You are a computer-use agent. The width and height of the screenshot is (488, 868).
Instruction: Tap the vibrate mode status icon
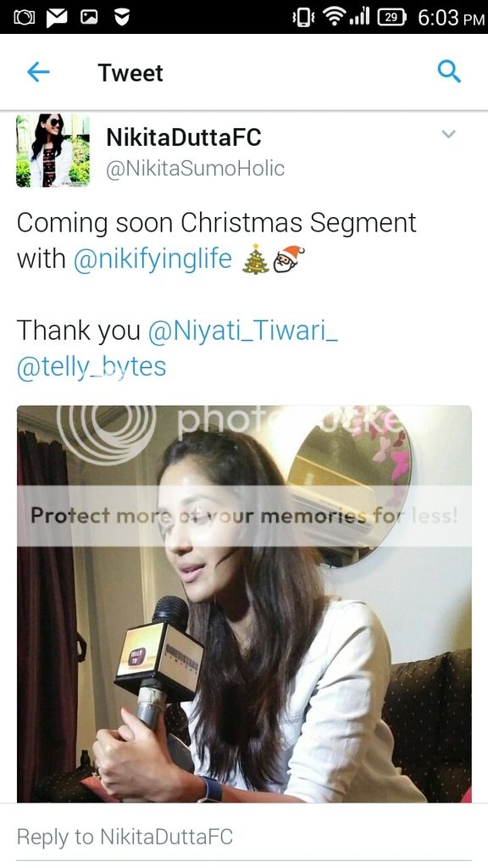[302, 19]
